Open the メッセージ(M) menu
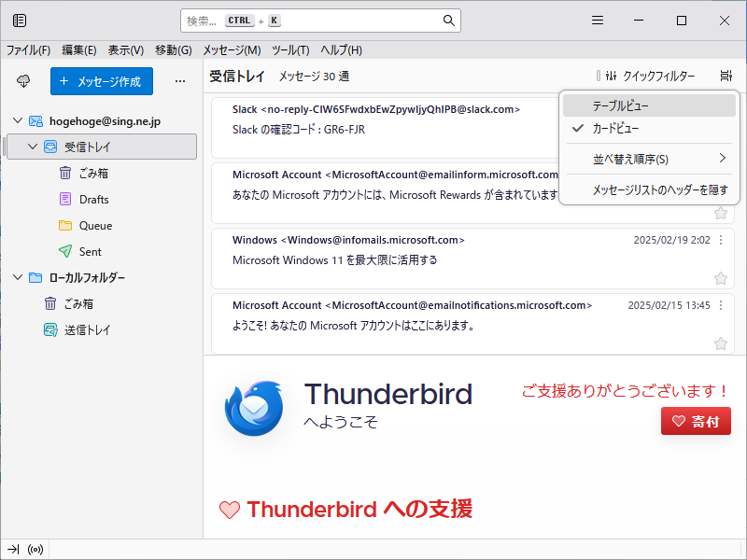 (232, 50)
